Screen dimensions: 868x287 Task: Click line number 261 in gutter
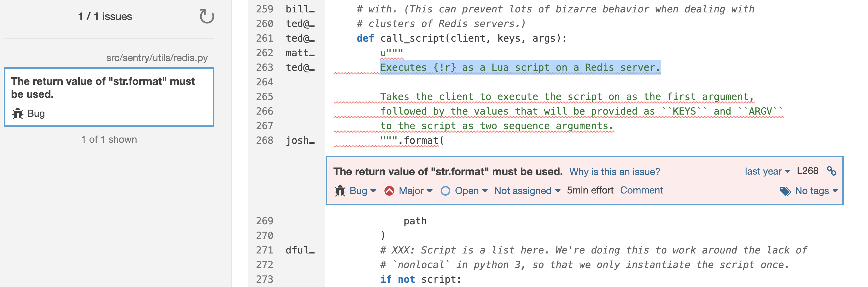pos(265,38)
